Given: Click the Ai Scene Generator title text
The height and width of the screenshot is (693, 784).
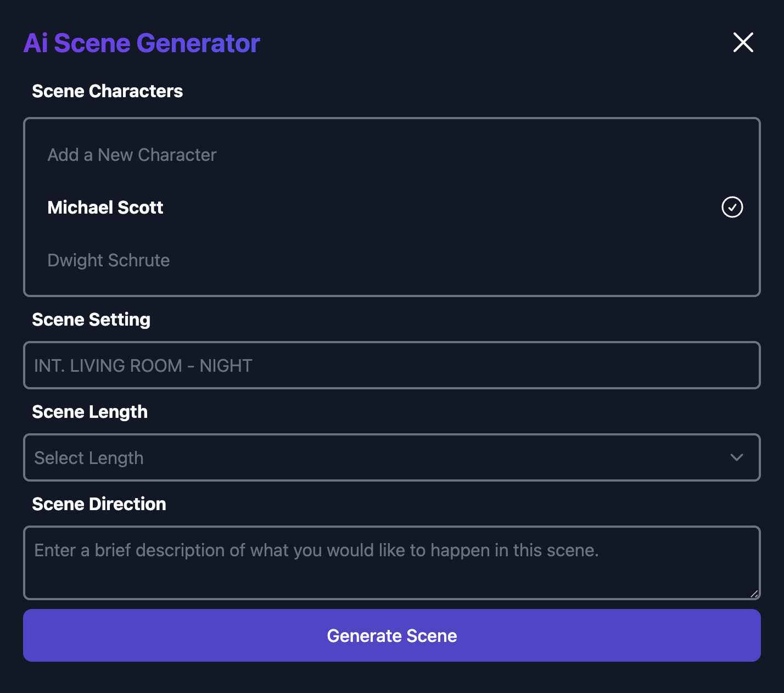Looking at the screenshot, I should 142,43.
